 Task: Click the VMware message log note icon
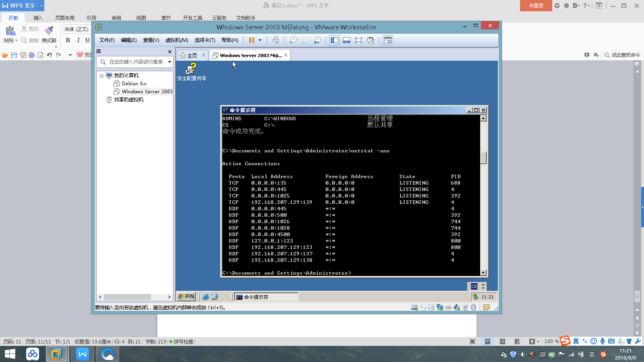click(x=486, y=307)
